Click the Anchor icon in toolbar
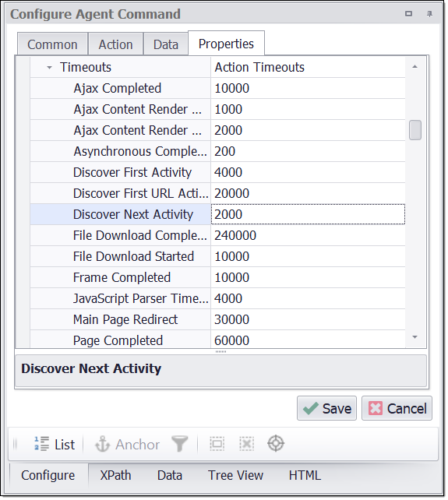The image size is (448, 500). click(x=102, y=444)
